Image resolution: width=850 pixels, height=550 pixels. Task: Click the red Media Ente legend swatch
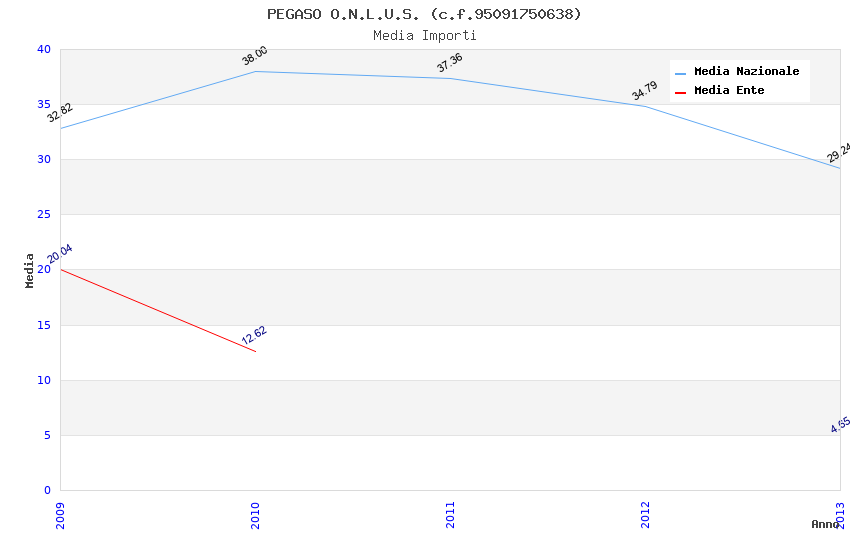pos(681,92)
